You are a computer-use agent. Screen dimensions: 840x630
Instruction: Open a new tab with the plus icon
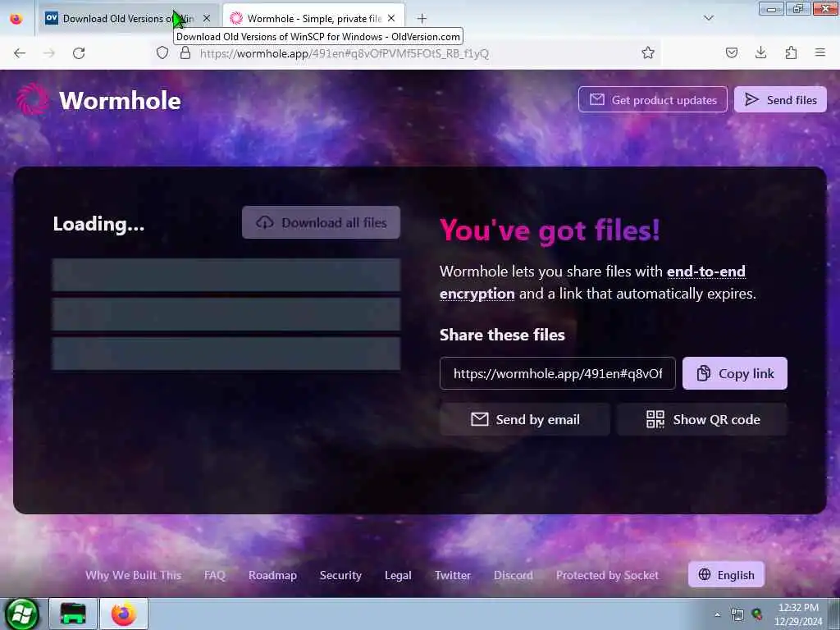click(422, 19)
